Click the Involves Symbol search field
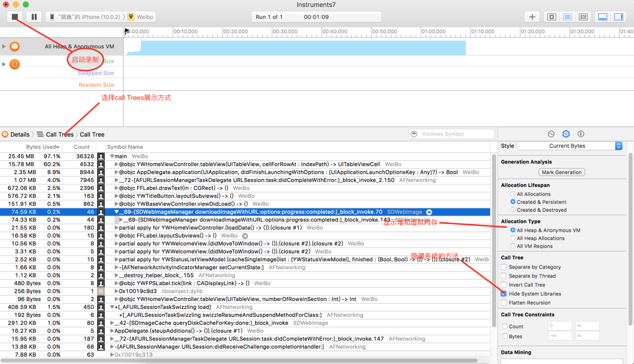634x364 pixels. 451,133
